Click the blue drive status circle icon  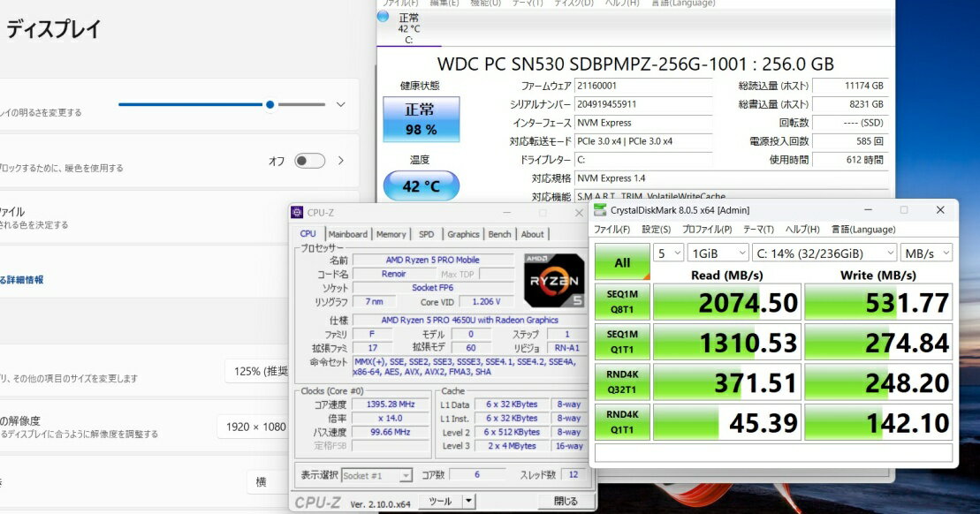point(383,17)
